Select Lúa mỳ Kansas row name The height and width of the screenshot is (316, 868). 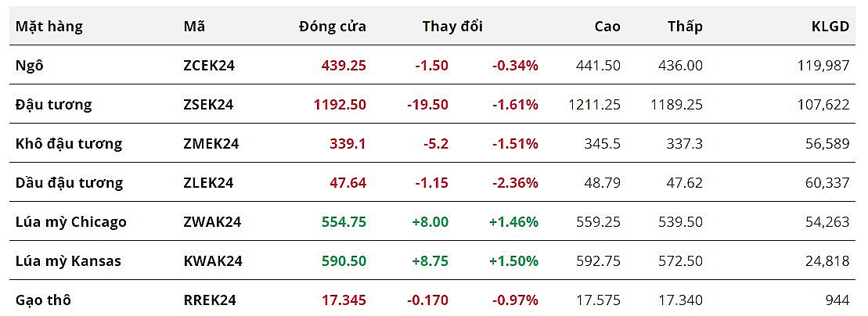coord(68,261)
